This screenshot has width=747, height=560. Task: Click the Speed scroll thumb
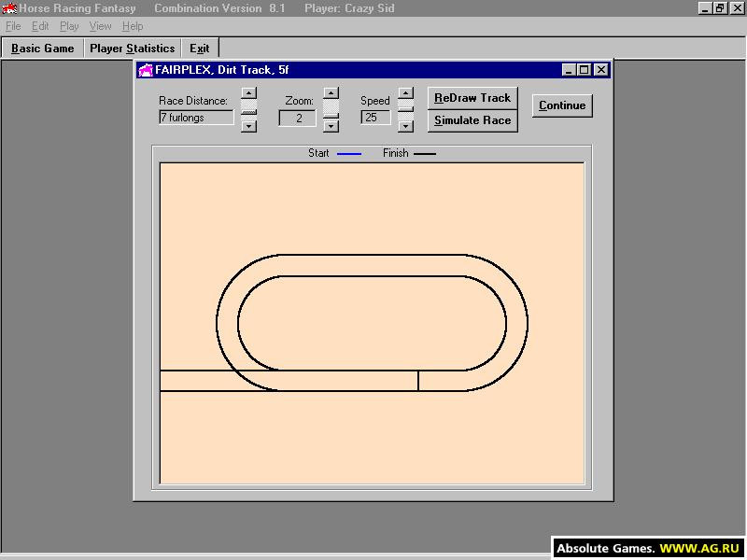[x=405, y=108]
